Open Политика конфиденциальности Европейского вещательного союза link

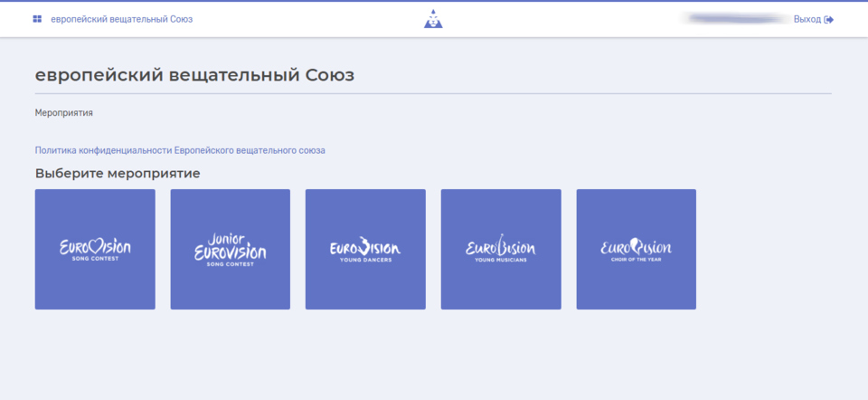180,150
